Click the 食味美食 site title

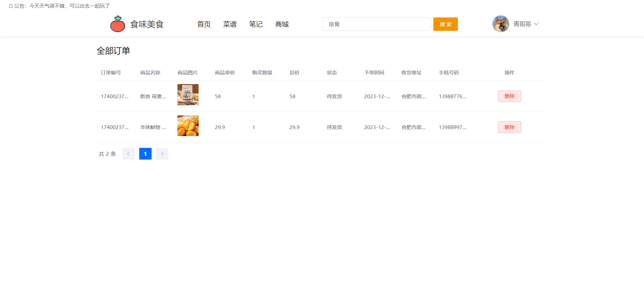pyautogui.click(x=147, y=24)
